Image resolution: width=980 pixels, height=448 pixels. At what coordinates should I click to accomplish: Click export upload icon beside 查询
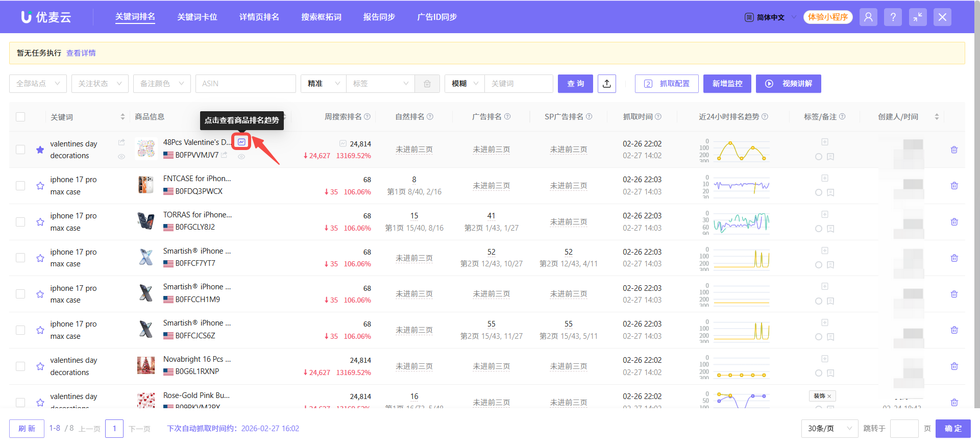tap(606, 84)
